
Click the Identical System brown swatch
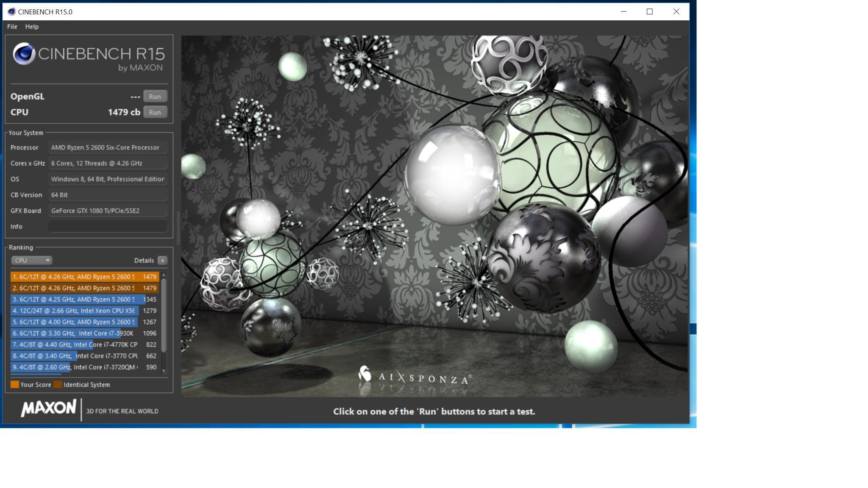[x=58, y=385]
